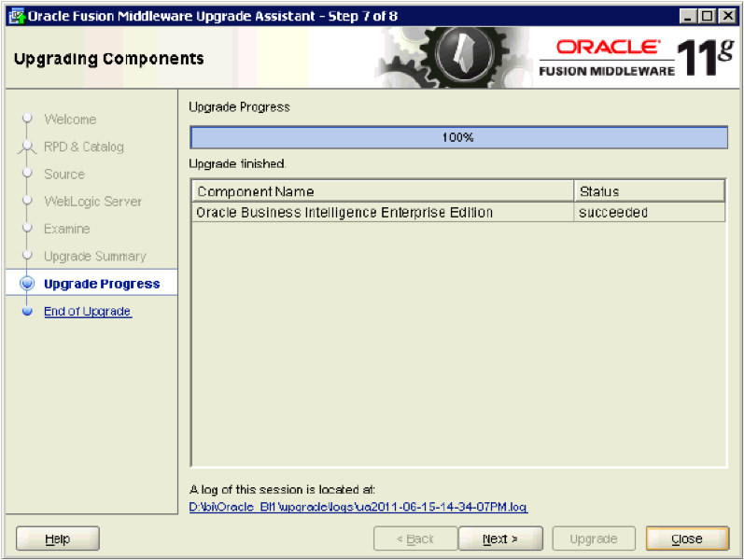Viewport: 744px width, 560px height.
Task: Proceed with the Next button
Action: [500, 539]
